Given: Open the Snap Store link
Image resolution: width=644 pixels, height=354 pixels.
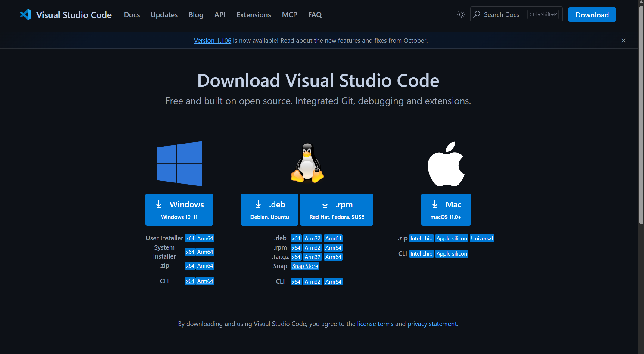Looking at the screenshot, I should pos(305,266).
